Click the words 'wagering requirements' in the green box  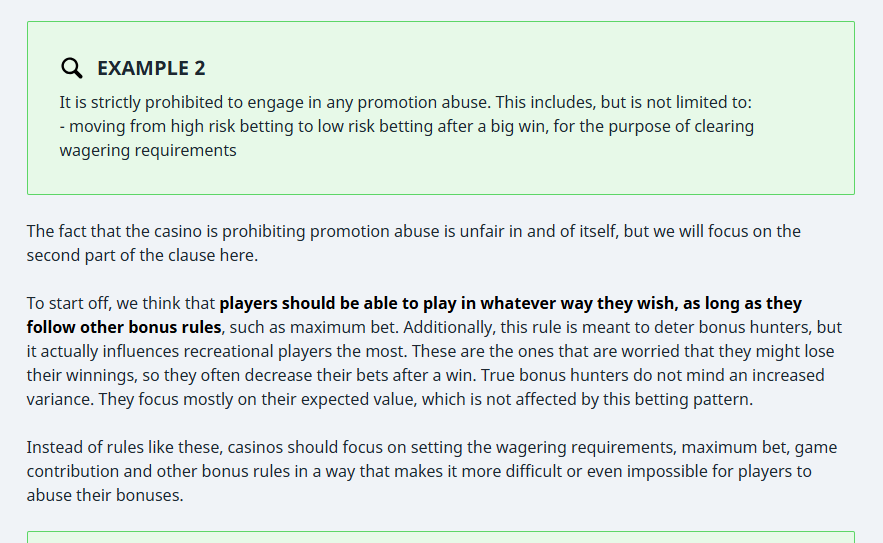pos(148,150)
